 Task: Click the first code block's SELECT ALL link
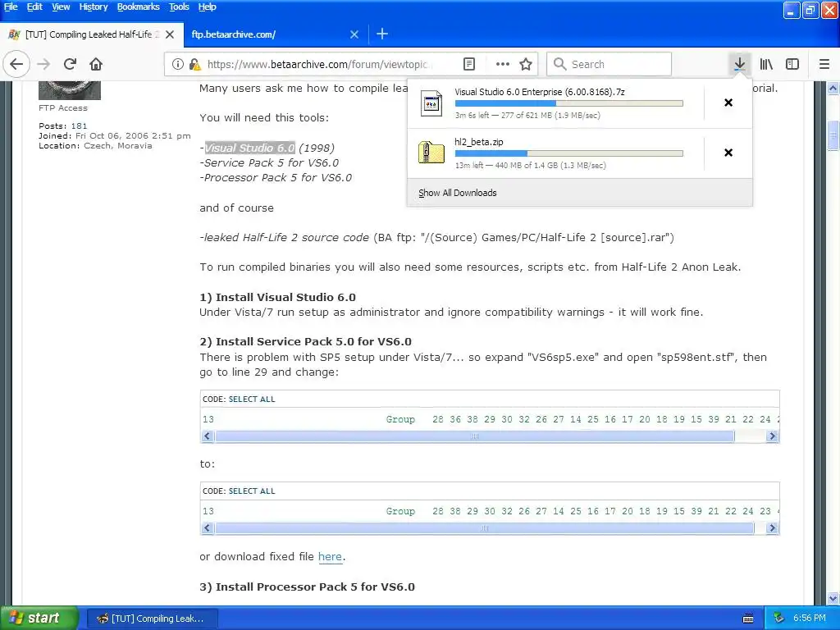252,399
